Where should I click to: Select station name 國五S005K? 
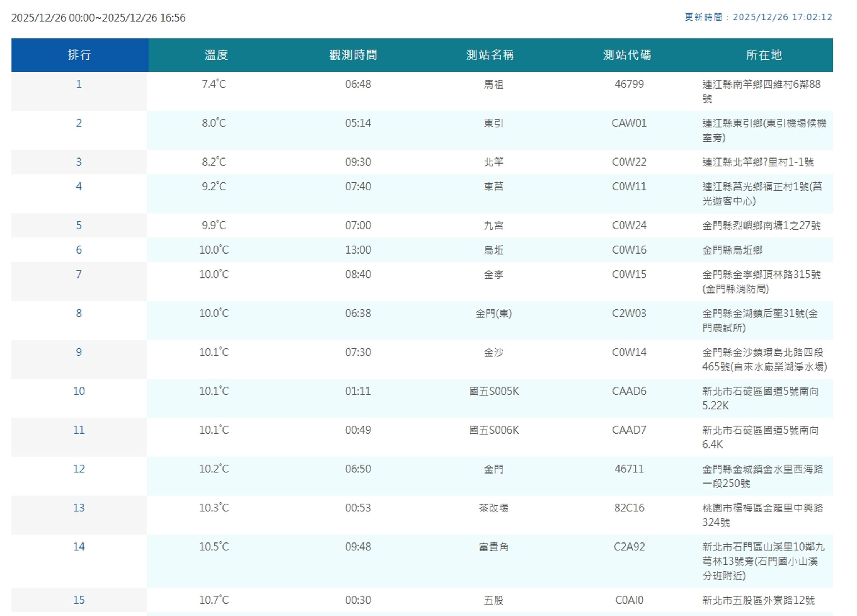tap(494, 391)
